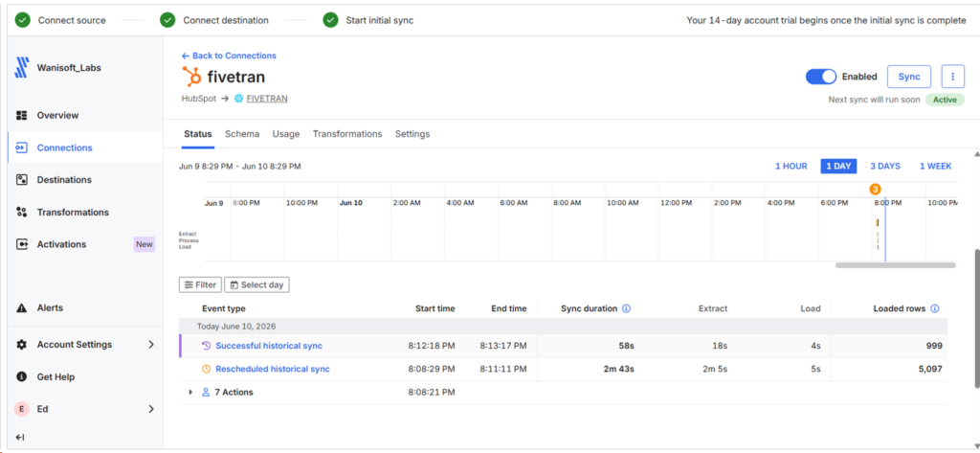The width and height of the screenshot is (980, 453).
Task: Click the 5,097 loaded rows value
Action: (929, 369)
